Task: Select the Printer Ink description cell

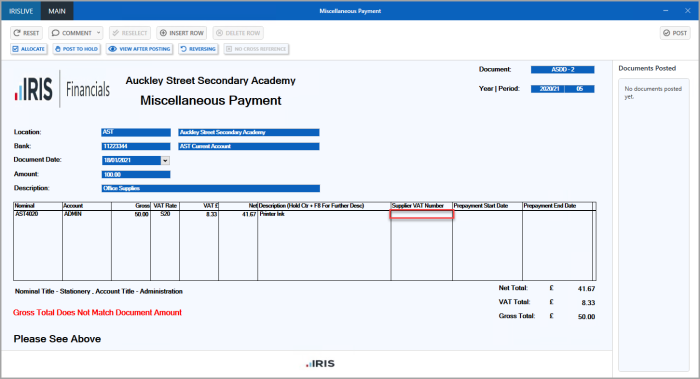Action: pyautogui.click(x=324, y=215)
